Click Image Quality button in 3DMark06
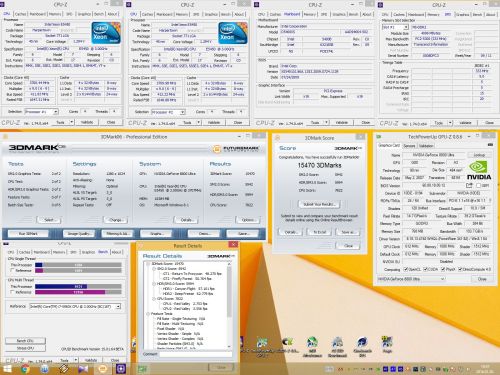Screen dimensions: 500x375 coord(79,234)
